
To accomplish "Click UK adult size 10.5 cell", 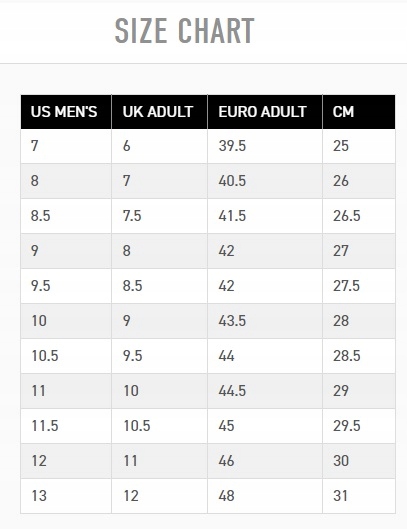I will (x=159, y=426).
